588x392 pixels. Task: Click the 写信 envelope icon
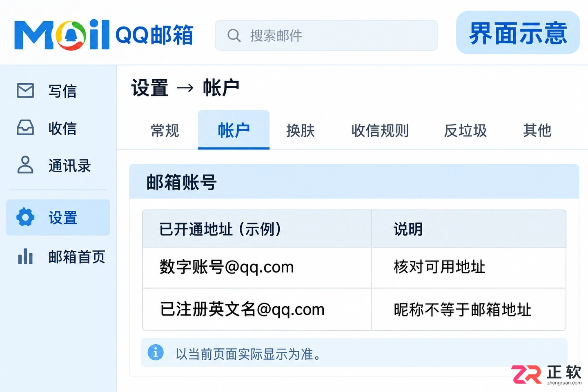click(25, 91)
